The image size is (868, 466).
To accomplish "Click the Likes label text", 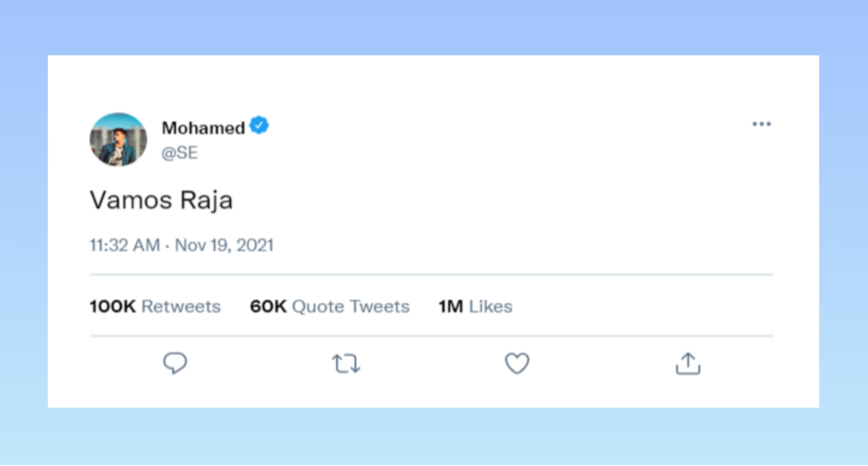I will (491, 306).
